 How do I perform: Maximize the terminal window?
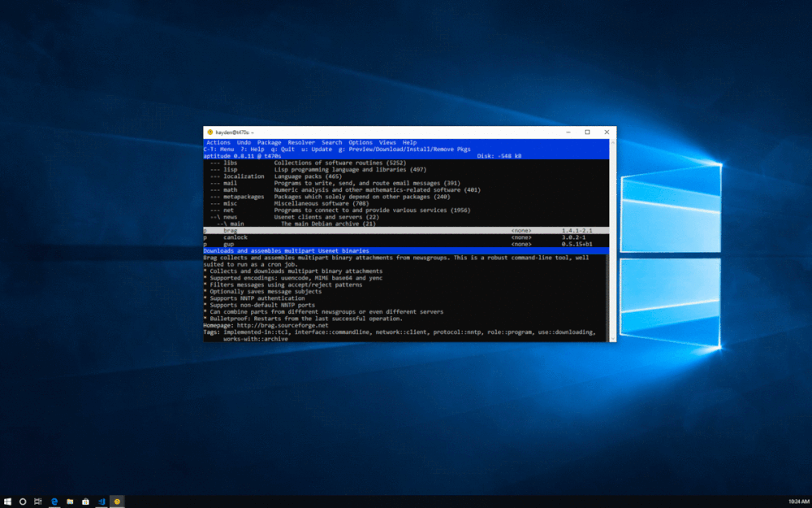coord(587,132)
